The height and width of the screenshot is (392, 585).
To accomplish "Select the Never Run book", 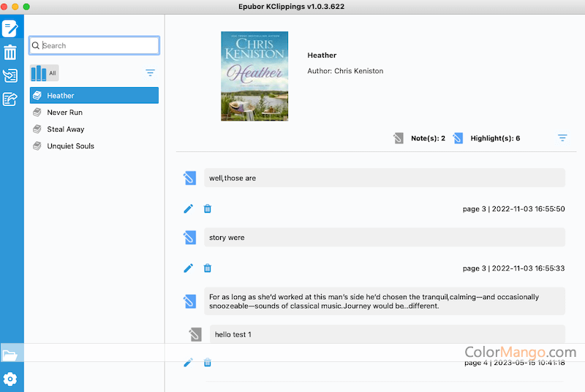I will [x=64, y=113].
